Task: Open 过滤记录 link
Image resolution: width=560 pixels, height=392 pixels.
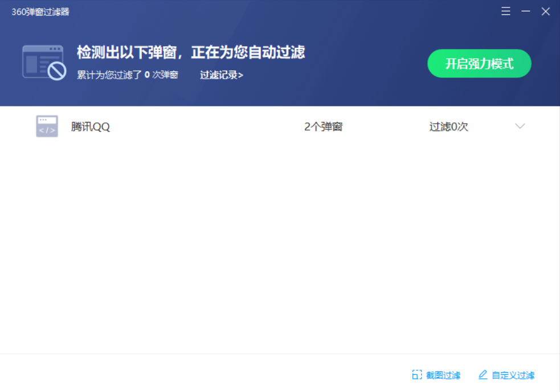Action: click(x=222, y=75)
